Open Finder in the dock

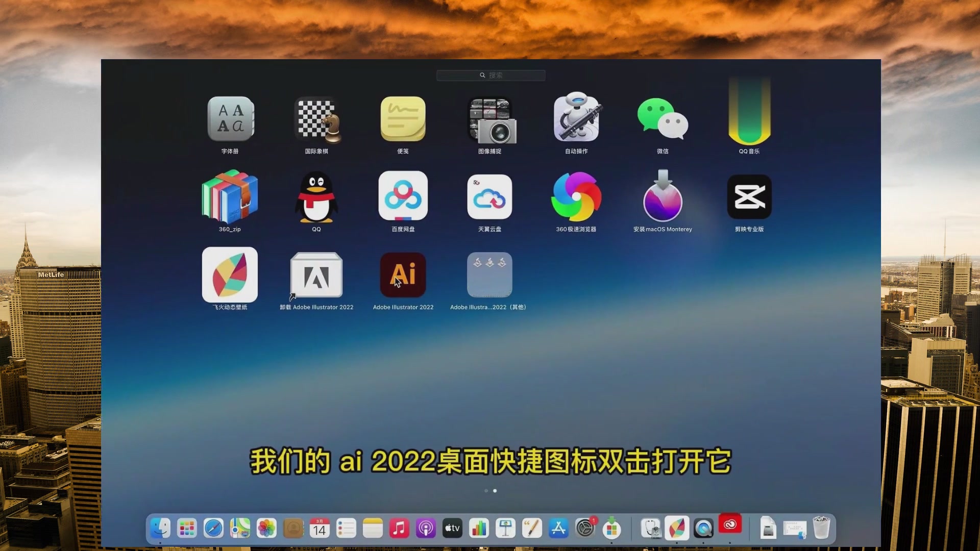tap(160, 528)
